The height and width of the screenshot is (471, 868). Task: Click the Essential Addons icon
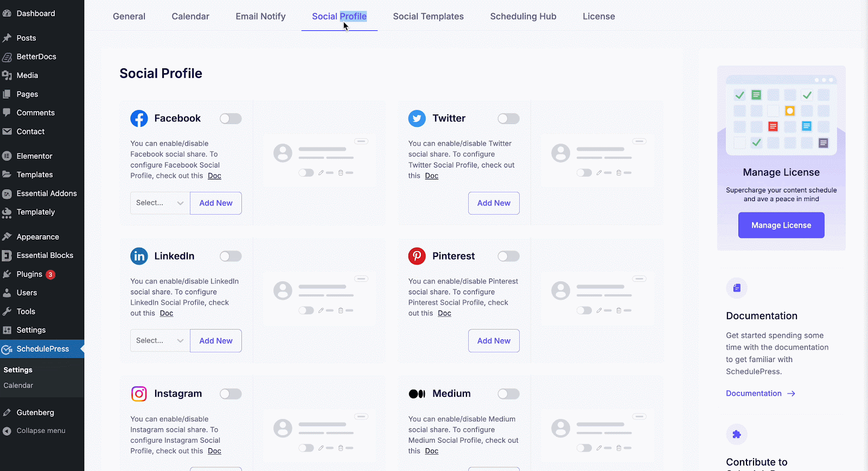point(7,193)
